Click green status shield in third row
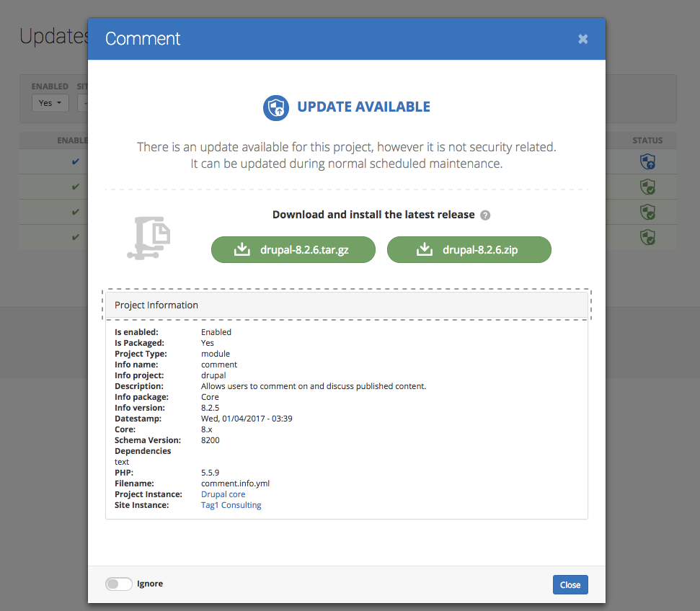This screenshot has height=611, width=700. pos(647,212)
